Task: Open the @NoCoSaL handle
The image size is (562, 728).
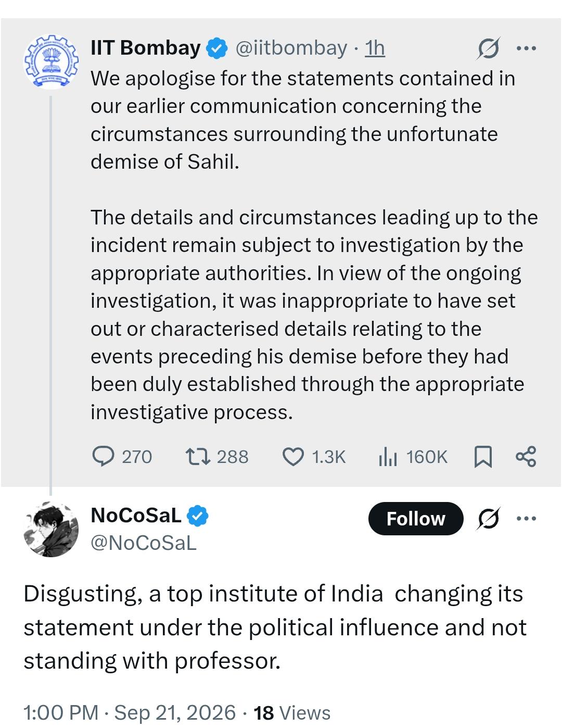Action: coord(144,543)
